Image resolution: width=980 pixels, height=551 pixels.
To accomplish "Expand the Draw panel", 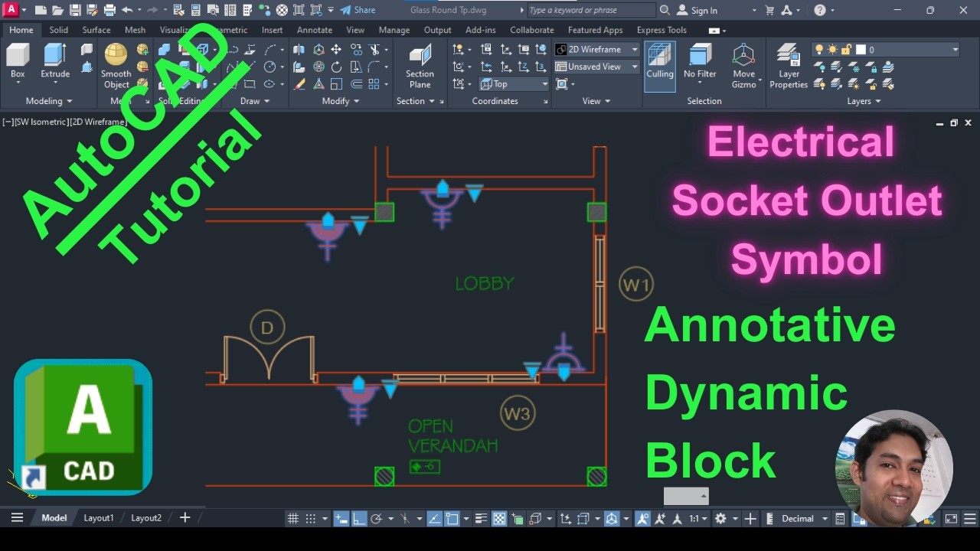I will coord(255,101).
